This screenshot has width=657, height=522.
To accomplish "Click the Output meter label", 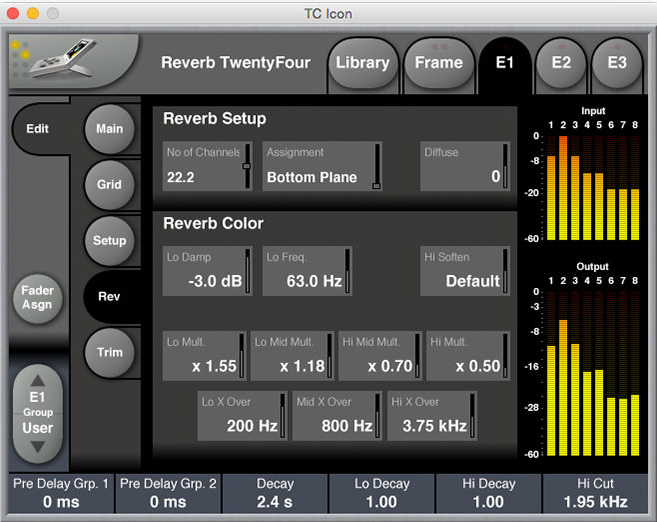I will click(x=592, y=266).
